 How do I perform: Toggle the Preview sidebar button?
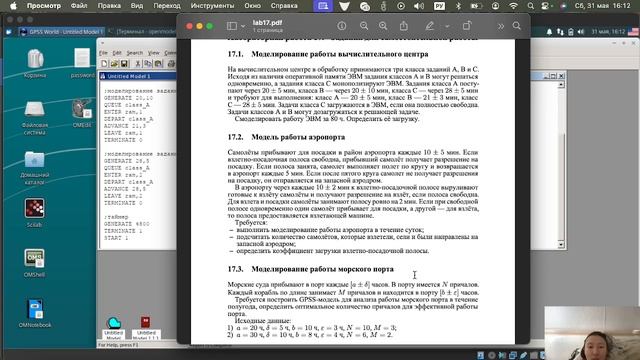coord(231,26)
